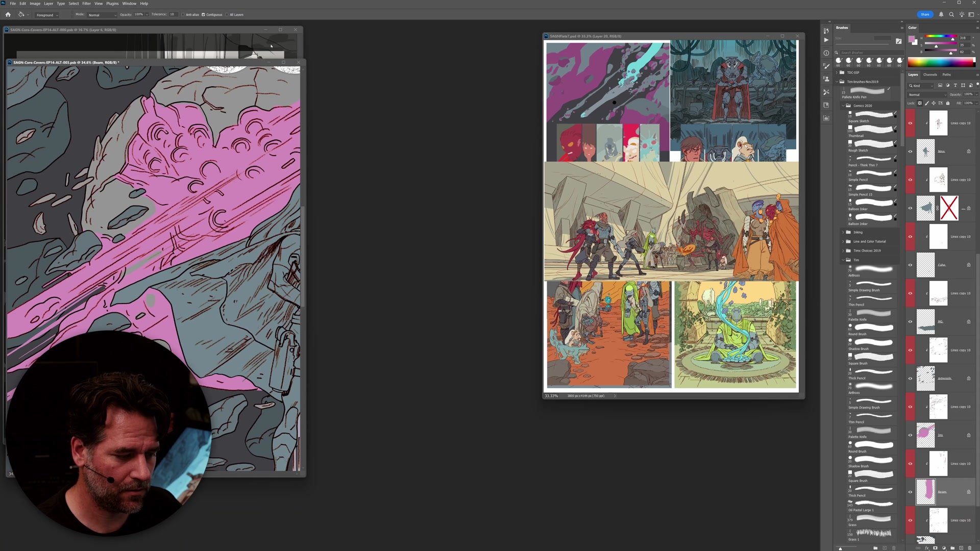Image resolution: width=980 pixels, height=551 pixels.
Task: Click the Search icon in top-right toolbar
Action: pyautogui.click(x=951, y=15)
